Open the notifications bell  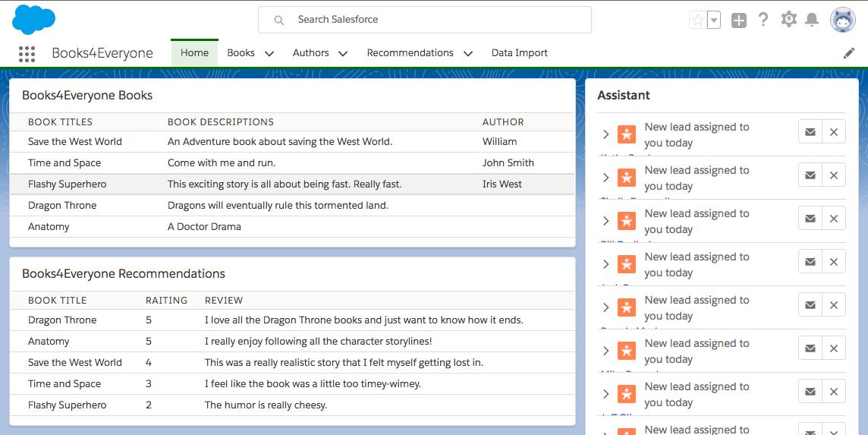pos(812,20)
